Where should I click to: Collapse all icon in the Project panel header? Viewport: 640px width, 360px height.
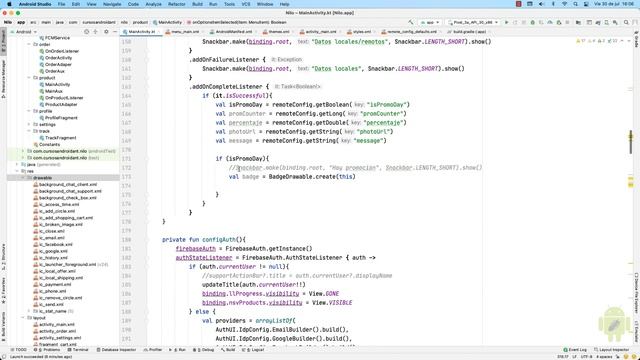click(x=96, y=31)
